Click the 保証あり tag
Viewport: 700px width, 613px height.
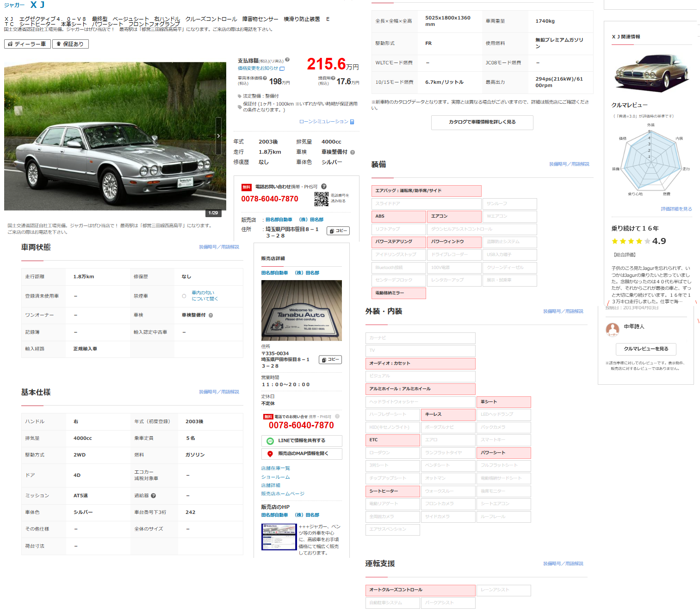click(x=70, y=44)
